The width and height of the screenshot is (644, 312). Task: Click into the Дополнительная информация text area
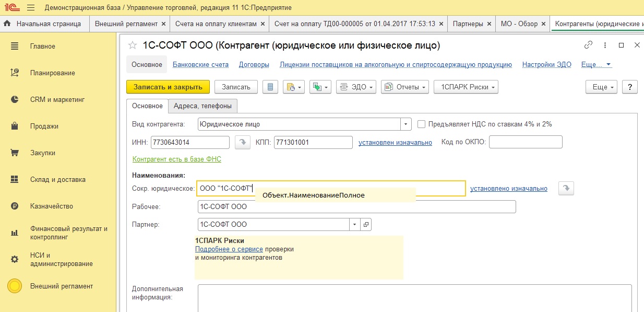(415, 298)
